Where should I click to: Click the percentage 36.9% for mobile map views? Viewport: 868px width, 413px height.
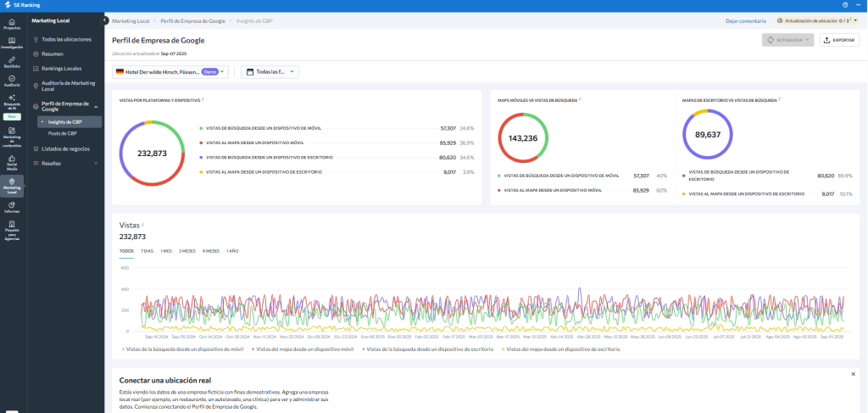[467, 142]
